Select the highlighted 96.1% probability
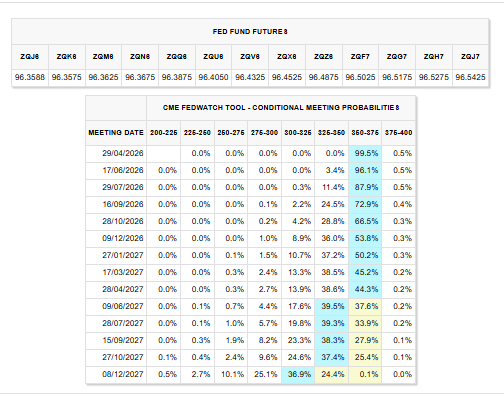504x396 pixels. point(365,170)
